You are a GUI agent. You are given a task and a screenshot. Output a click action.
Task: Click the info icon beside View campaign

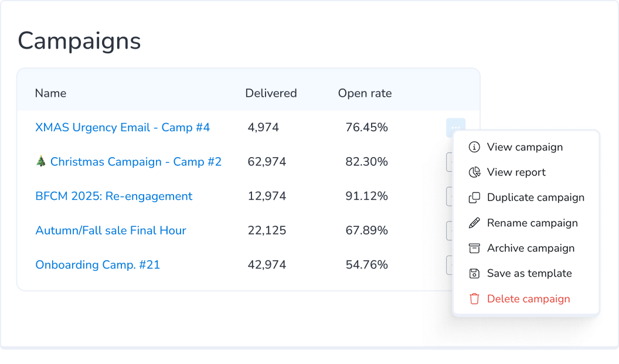pos(474,147)
